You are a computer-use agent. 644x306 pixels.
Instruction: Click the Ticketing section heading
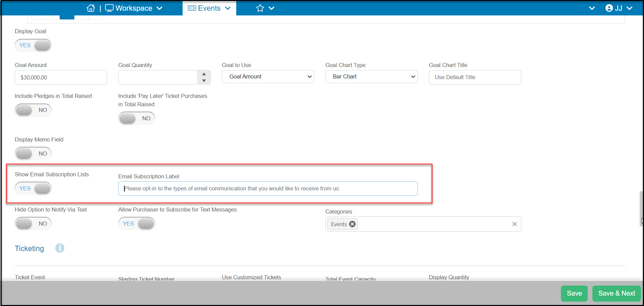tap(29, 248)
